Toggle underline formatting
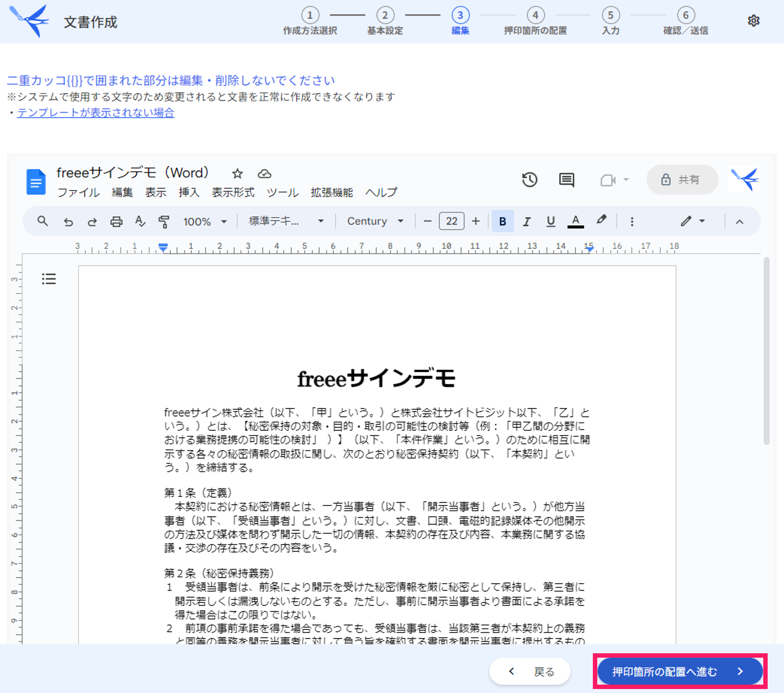Viewport: 784px width, 693px height. pos(550,222)
